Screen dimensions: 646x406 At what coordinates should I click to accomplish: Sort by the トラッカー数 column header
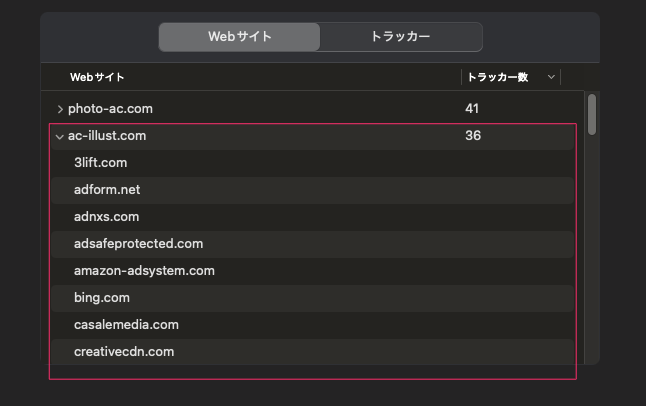click(x=498, y=77)
